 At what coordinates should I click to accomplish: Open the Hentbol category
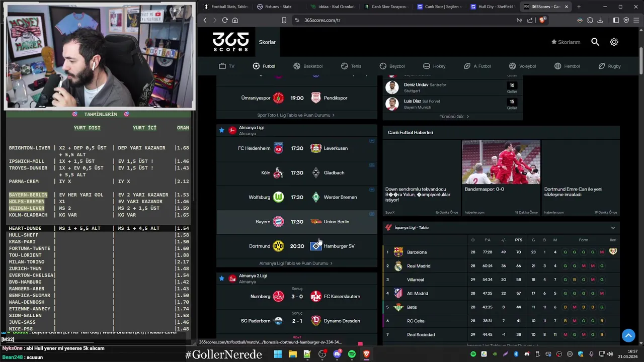pyautogui.click(x=567, y=66)
